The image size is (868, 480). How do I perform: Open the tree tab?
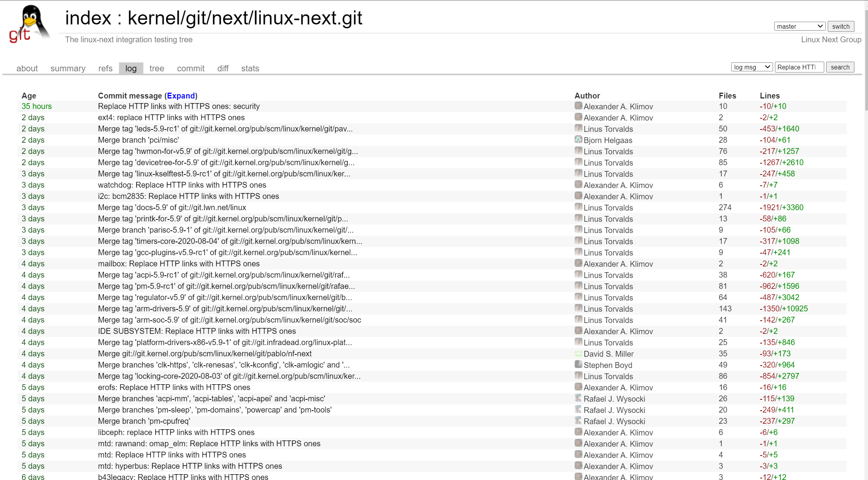(157, 68)
